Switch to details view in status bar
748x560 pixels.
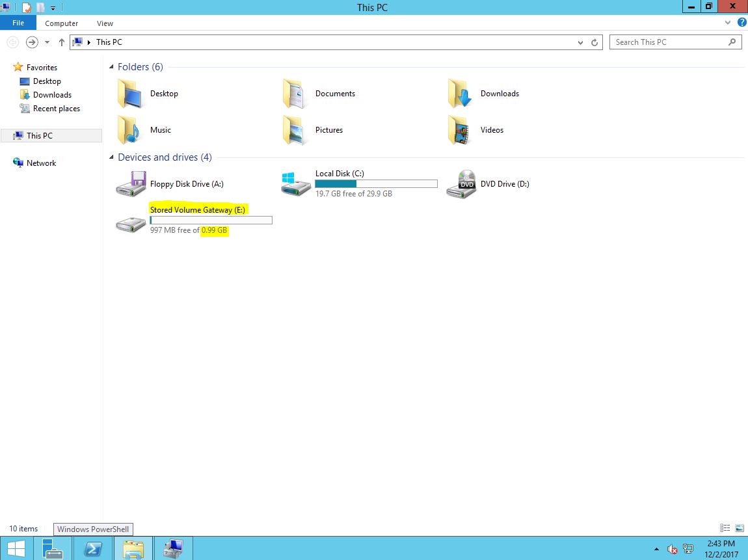(725, 529)
